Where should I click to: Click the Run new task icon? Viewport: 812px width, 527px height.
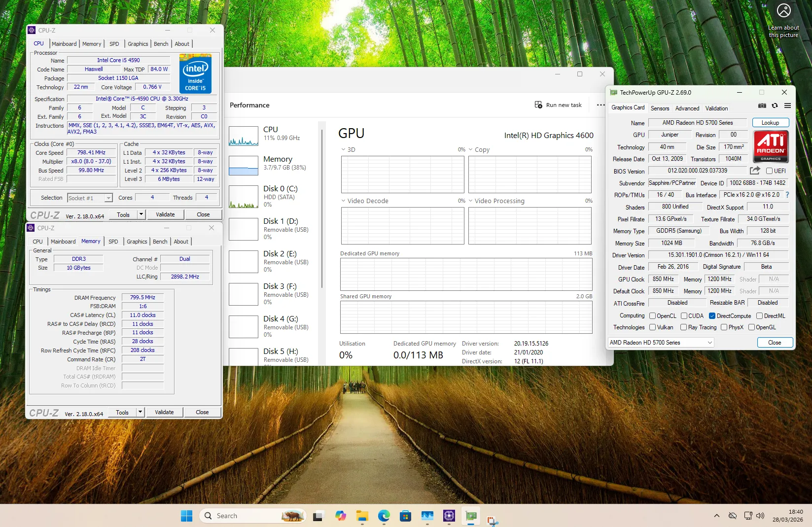point(538,105)
